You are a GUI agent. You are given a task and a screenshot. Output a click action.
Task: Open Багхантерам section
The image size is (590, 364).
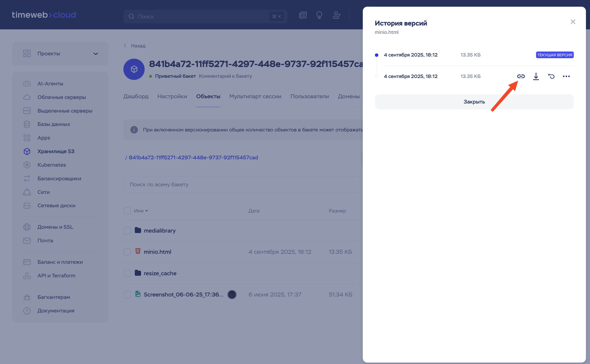coord(54,297)
